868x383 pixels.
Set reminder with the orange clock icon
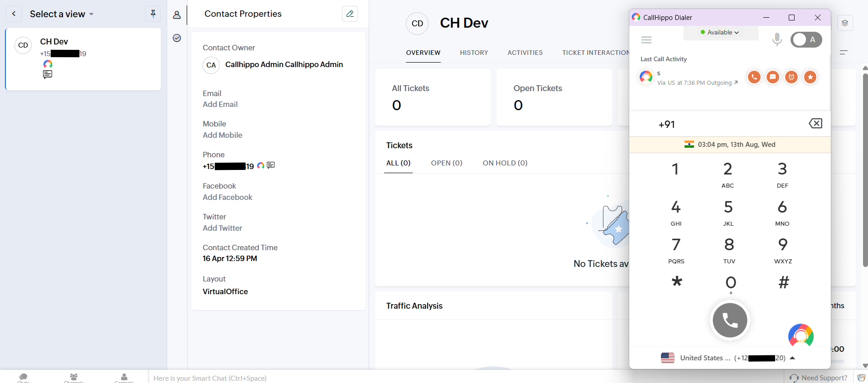tap(791, 77)
